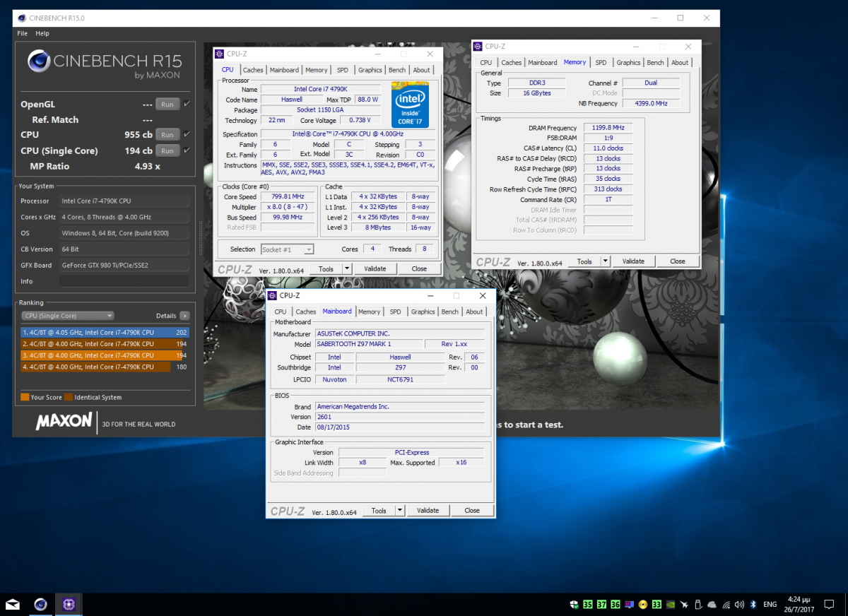Toggle the CPU test checkbox
Screen dimensions: 848x616
point(187,134)
